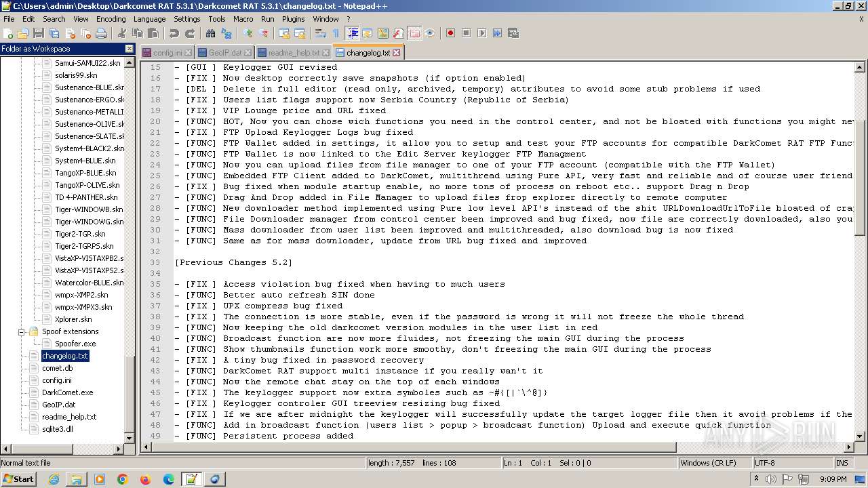Open Firefox from the taskbar
868x488 pixels.
[x=146, y=479]
